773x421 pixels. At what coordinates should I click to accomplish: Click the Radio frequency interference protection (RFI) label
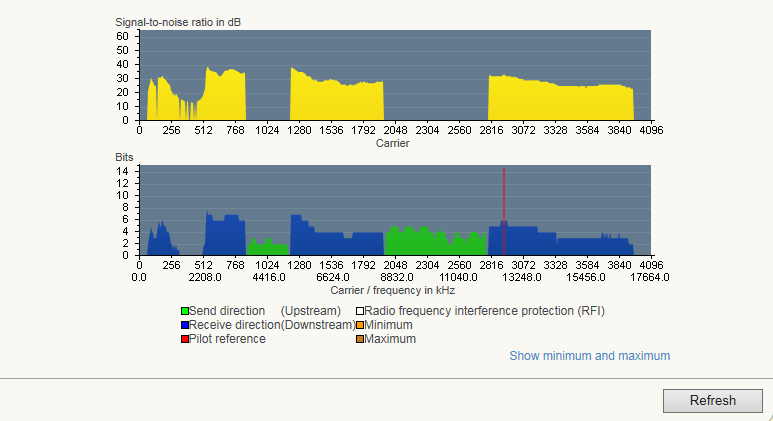point(485,311)
